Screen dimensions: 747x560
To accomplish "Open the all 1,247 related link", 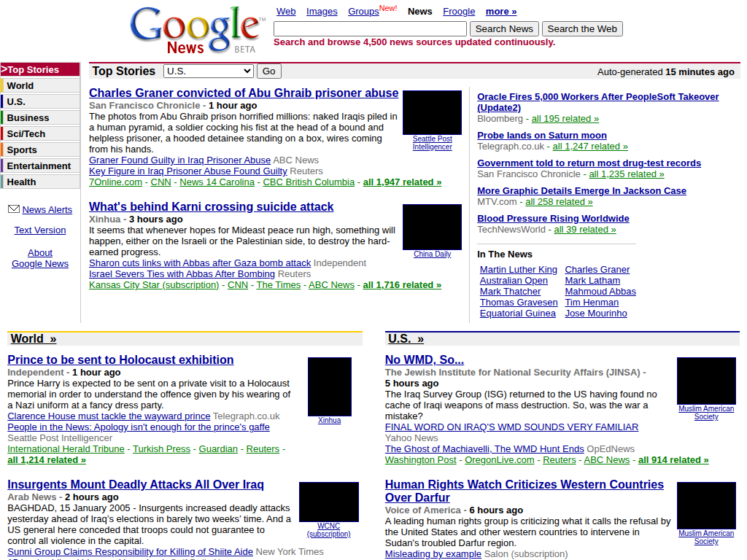I will [590, 146].
